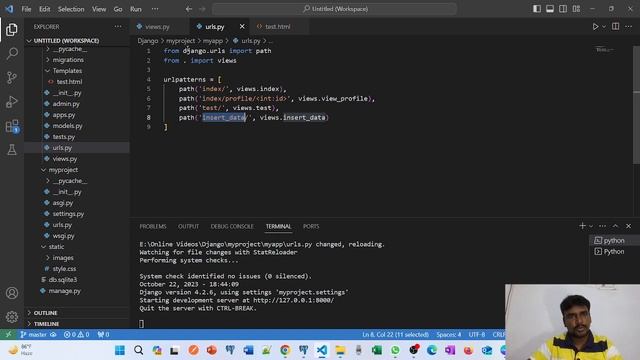Switch to the PORTS panel tab

[311, 226]
